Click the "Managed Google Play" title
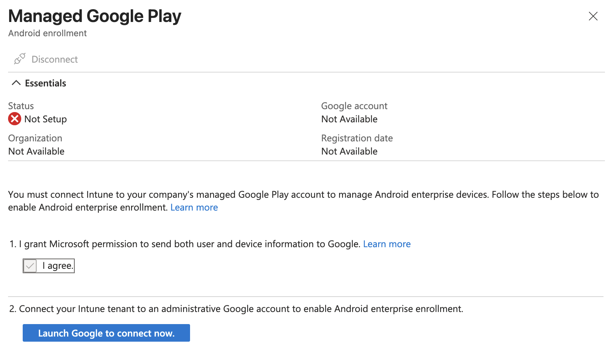The height and width of the screenshot is (364, 613). (x=94, y=16)
